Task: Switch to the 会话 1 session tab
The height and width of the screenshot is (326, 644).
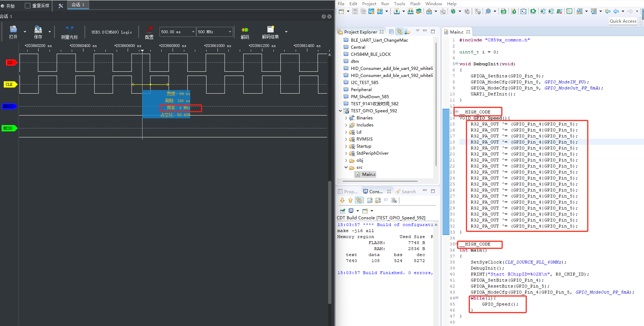Action: pos(78,5)
